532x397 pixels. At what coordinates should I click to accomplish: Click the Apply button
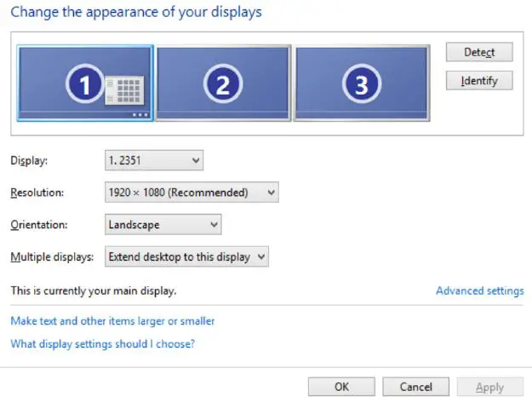coord(489,387)
